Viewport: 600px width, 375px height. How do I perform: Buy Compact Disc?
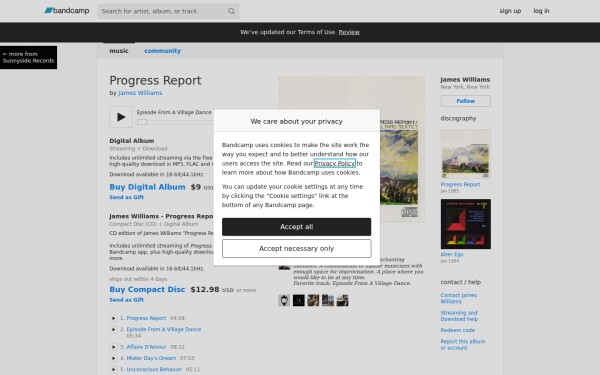[147, 289]
